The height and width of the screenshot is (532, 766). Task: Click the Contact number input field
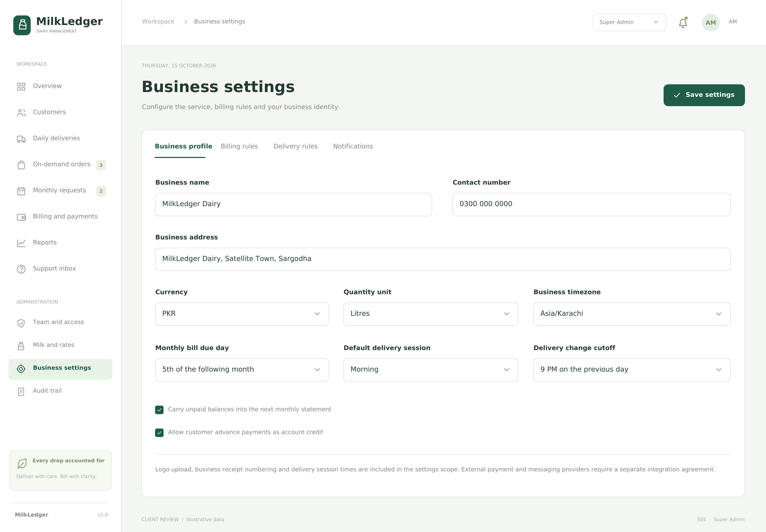pyautogui.click(x=591, y=204)
